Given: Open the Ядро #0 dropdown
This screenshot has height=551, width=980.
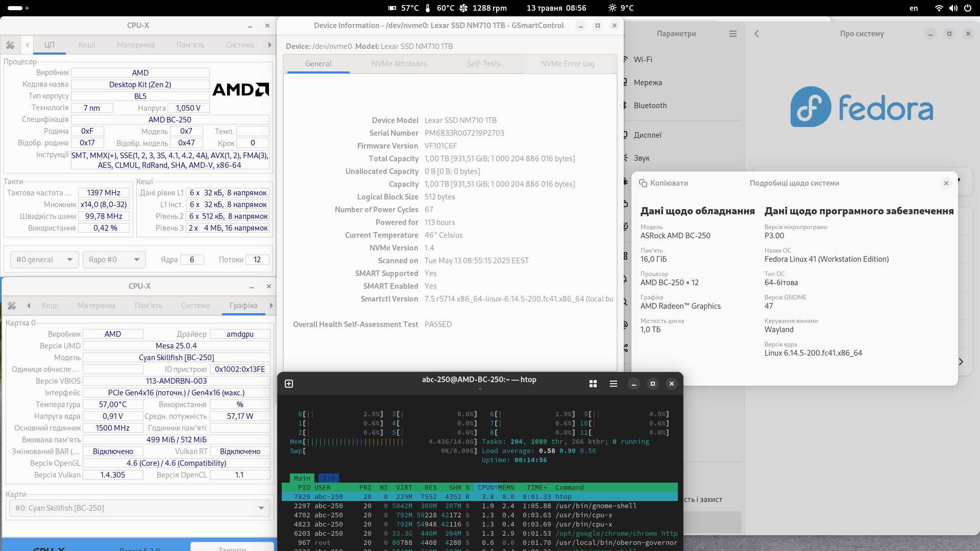Looking at the screenshot, I should tap(114, 260).
